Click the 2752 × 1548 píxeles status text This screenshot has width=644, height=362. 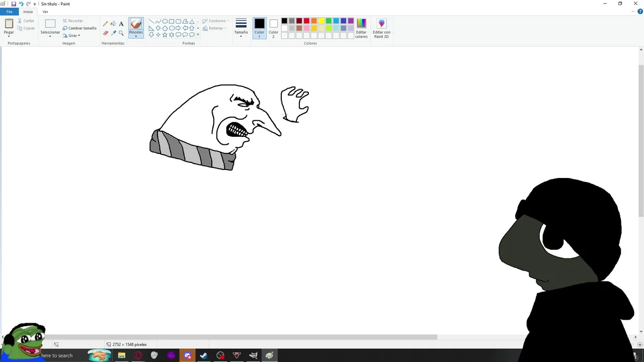130,344
